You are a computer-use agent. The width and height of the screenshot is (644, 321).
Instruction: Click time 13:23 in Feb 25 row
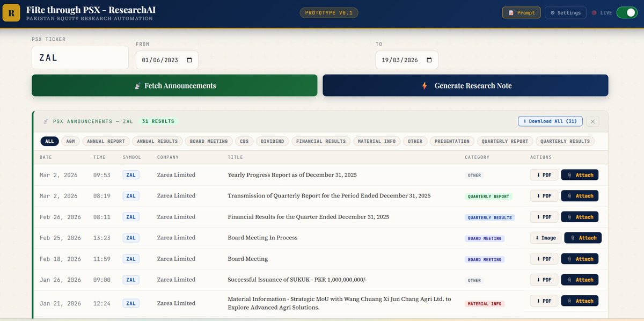pyautogui.click(x=102, y=238)
